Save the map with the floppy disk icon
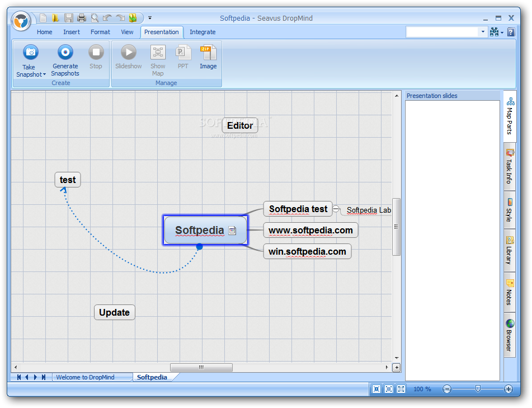532x408 pixels. (69, 18)
